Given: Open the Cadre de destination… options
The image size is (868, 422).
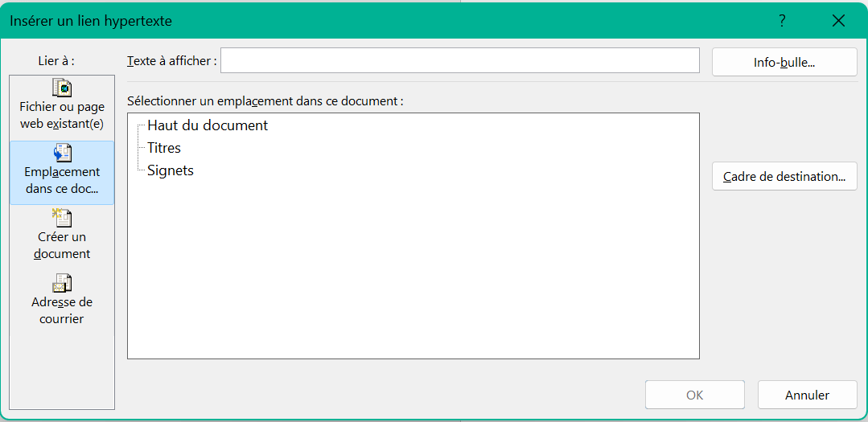Looking at the screenshot, I should [784, 176].
